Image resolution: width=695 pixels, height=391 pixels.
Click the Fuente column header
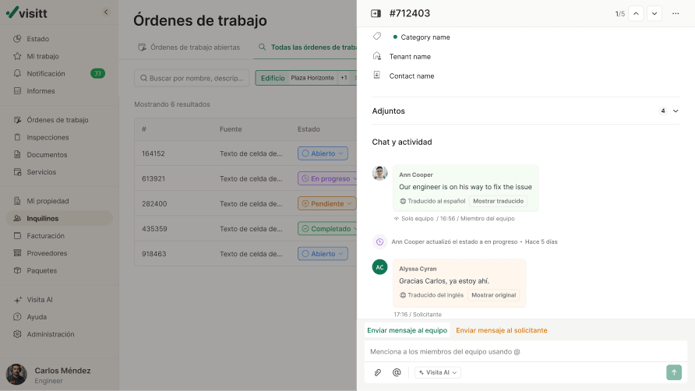coord(230,129)
